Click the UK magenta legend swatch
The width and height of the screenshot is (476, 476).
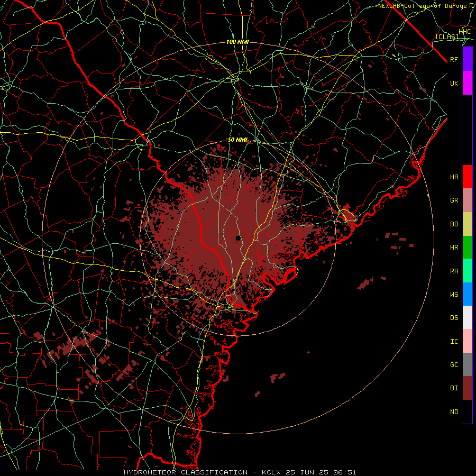tap(467, 83)
